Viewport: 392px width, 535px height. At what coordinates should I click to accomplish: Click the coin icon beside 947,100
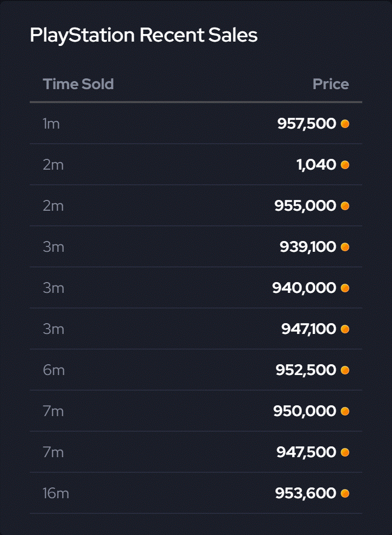pos(345,329)
